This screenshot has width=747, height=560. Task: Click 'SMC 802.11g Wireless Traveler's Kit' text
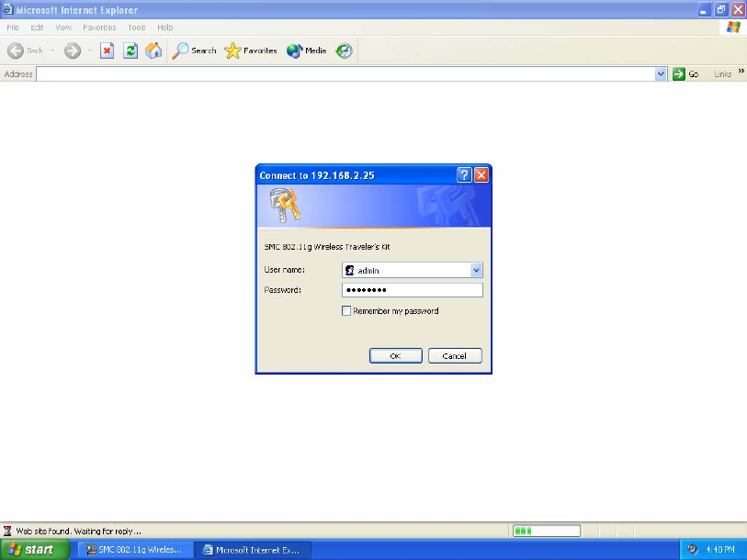coord(327,247)
